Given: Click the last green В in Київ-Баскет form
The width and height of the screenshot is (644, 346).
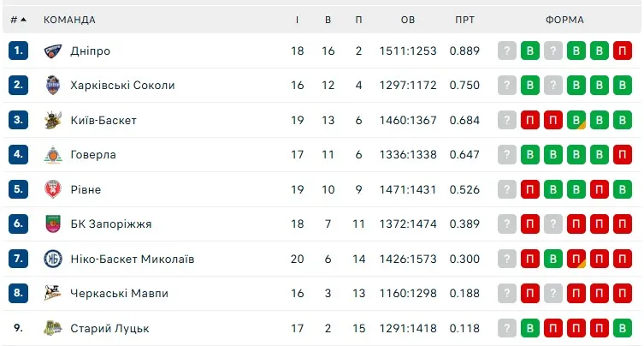Looking at the screenshot, I should (x=623, y=121).
